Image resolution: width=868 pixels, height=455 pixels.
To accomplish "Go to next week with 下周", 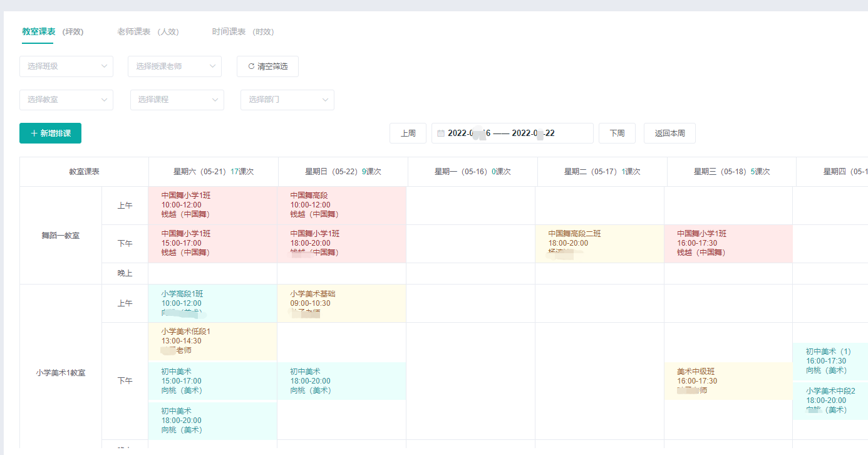I will coord(617,133).
